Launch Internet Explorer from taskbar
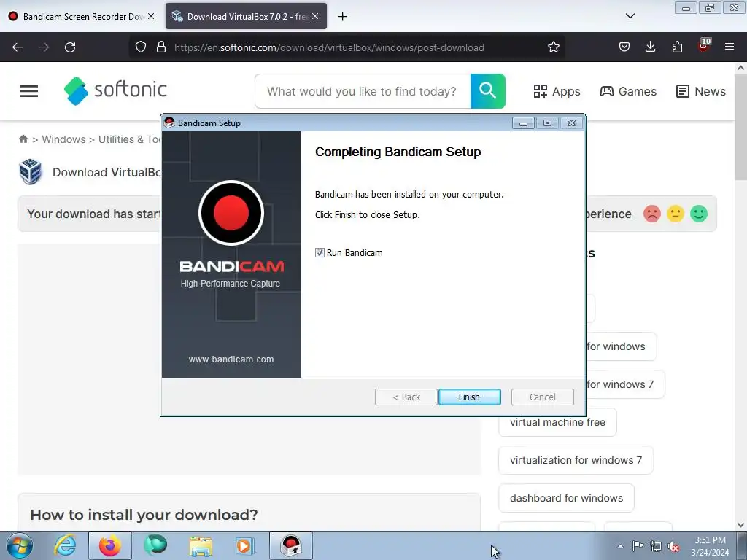The height and width of the screenshot is (560, 747). tap(65, 545)
